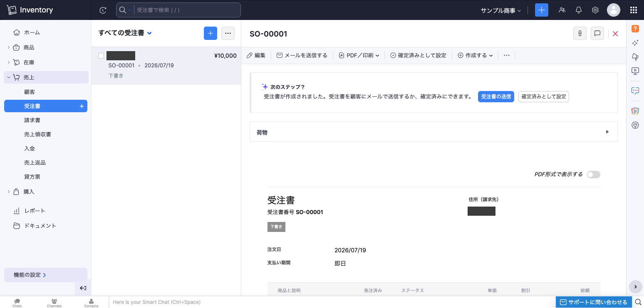The image size is (644, 308).
Task: Expand the 商品 sidebar section
Action: coord(9,47)
